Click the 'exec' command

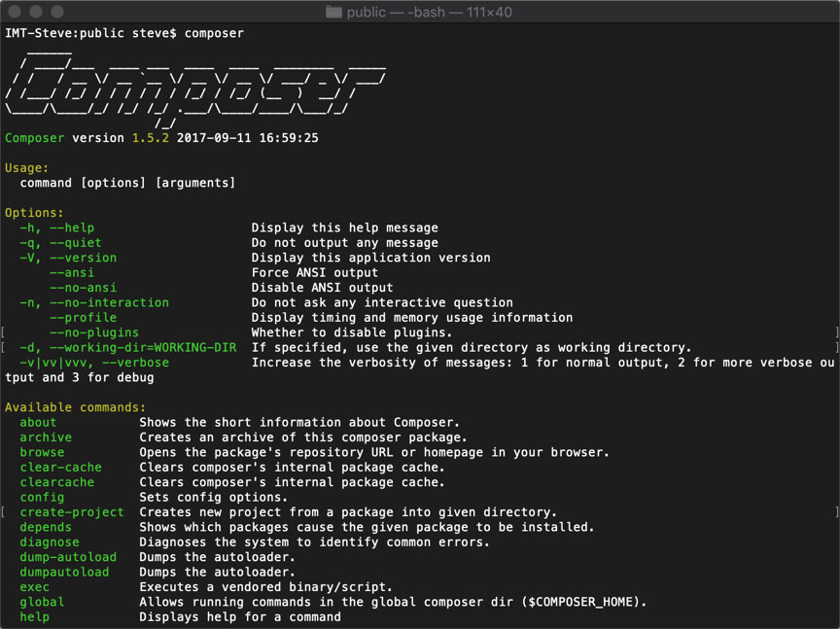(x=34, y=588)
